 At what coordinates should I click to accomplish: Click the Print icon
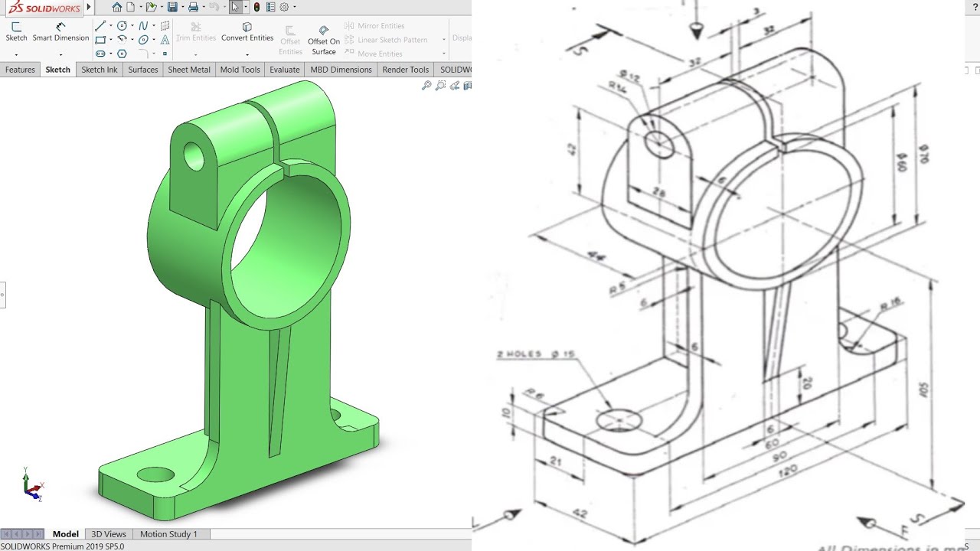click(193, 8)
